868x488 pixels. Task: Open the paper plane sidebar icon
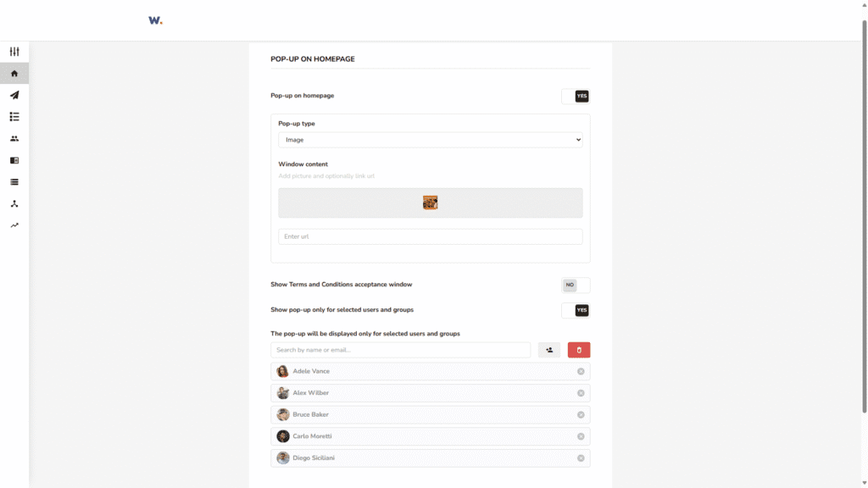(x=14, y=95)
